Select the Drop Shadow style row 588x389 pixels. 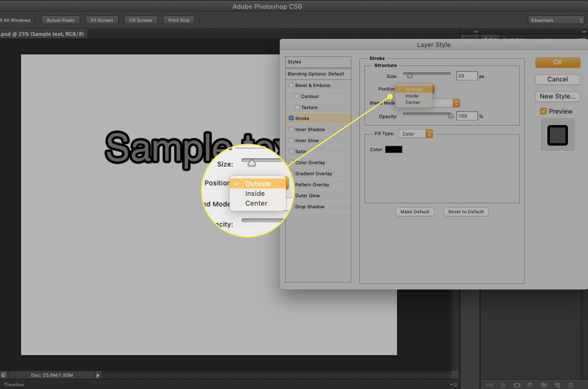pyautogui.click(x=318, y=207)
